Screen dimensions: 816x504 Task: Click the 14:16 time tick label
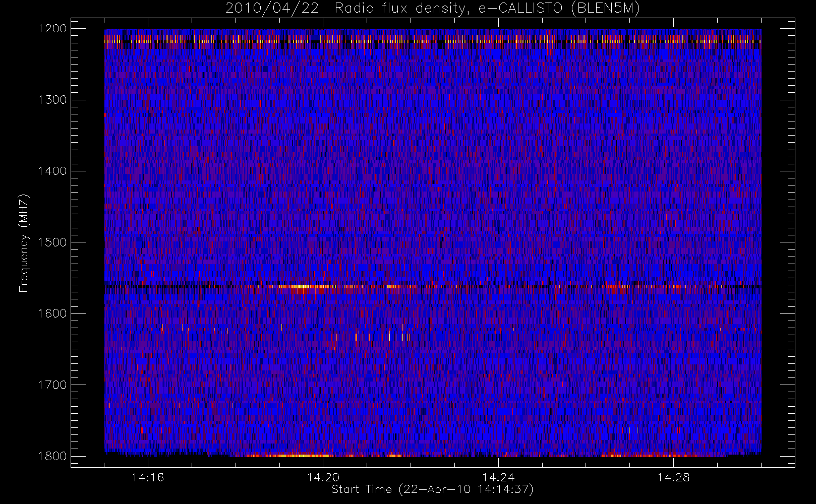148,477
